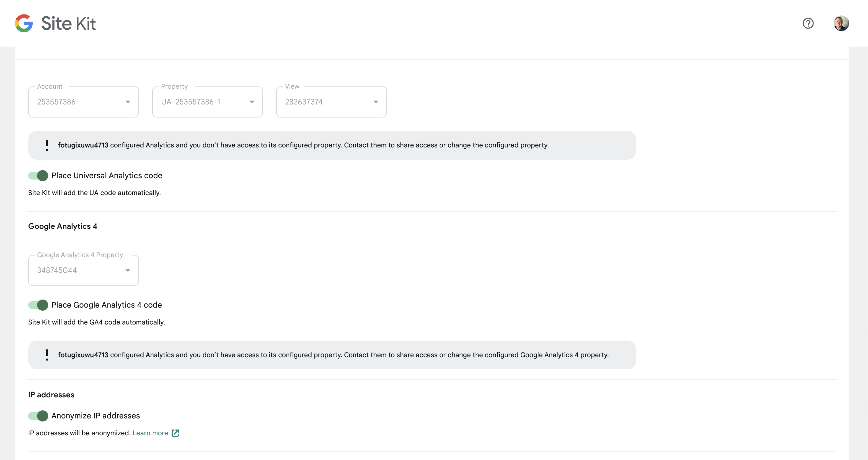Click the help question mark icon
The height and width of the screenshot is (460, 868).
point(808,23)
